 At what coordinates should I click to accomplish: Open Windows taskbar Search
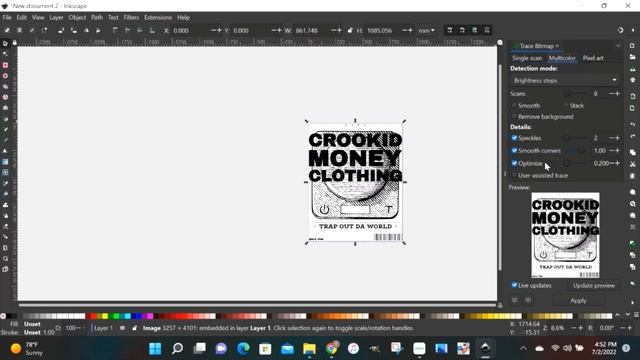click(x=177, y=349)
